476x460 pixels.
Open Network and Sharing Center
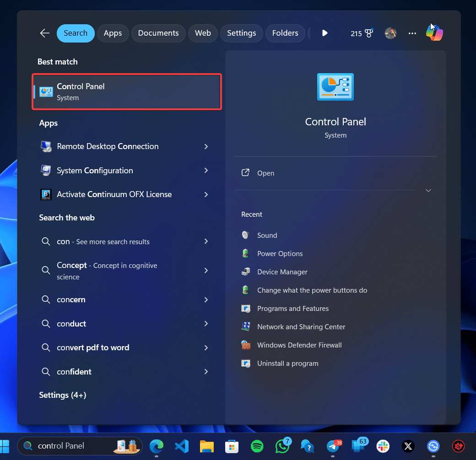(301, 326)
